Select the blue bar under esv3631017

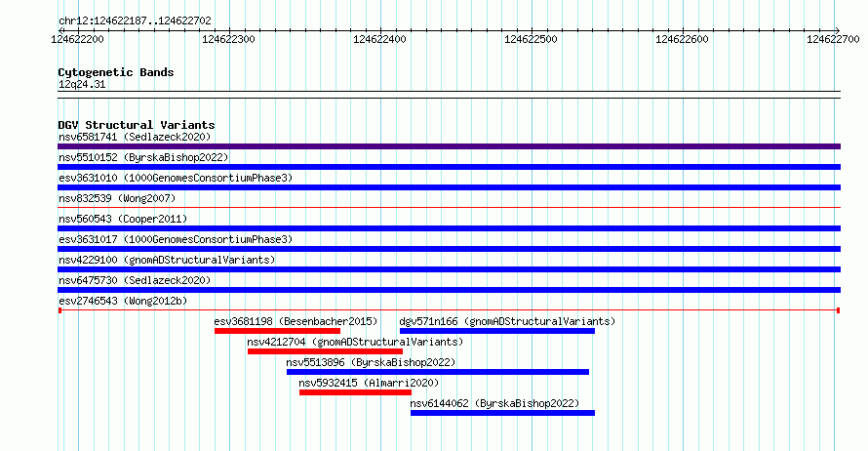click(x=449, y=249)
